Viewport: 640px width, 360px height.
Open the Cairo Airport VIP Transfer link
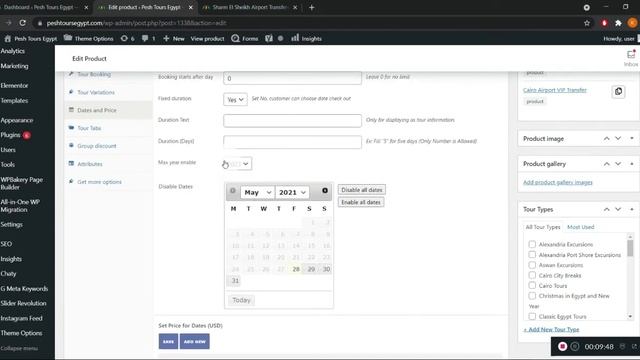point(555,90)
